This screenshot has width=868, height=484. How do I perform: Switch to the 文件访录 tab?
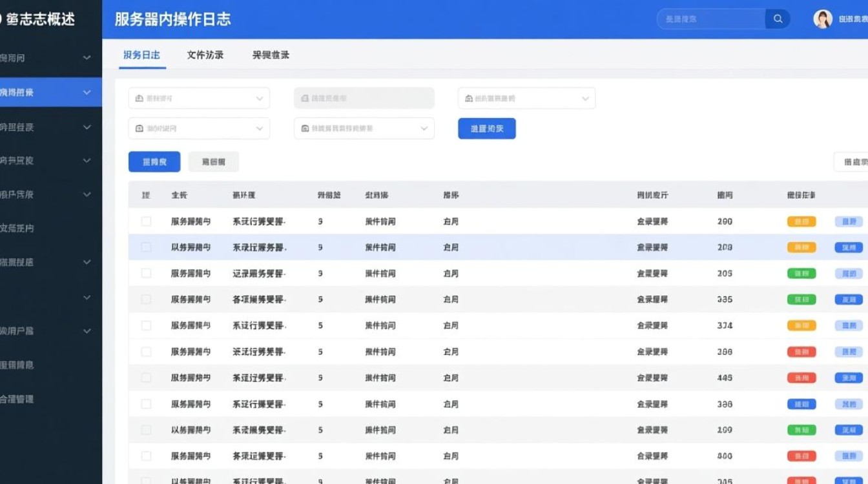point(205,55)
